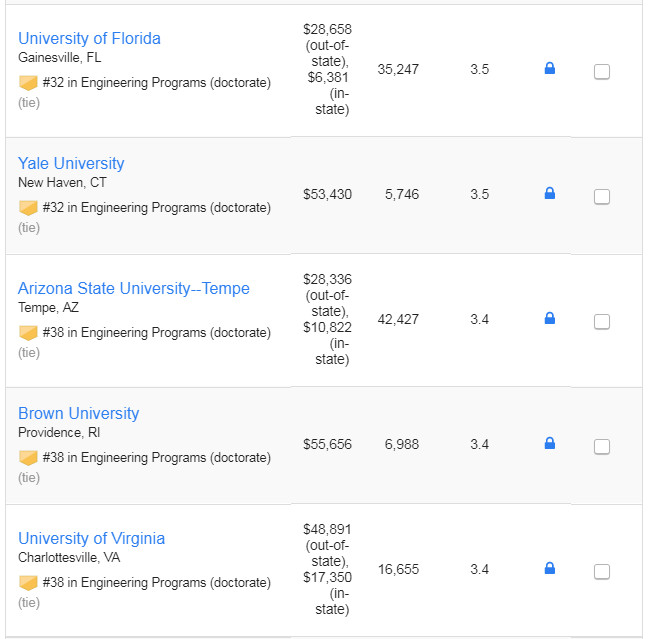Screen dimensions: 648x639
Task: Tick the Brown University compare checkbox
Action: (601, 446)
